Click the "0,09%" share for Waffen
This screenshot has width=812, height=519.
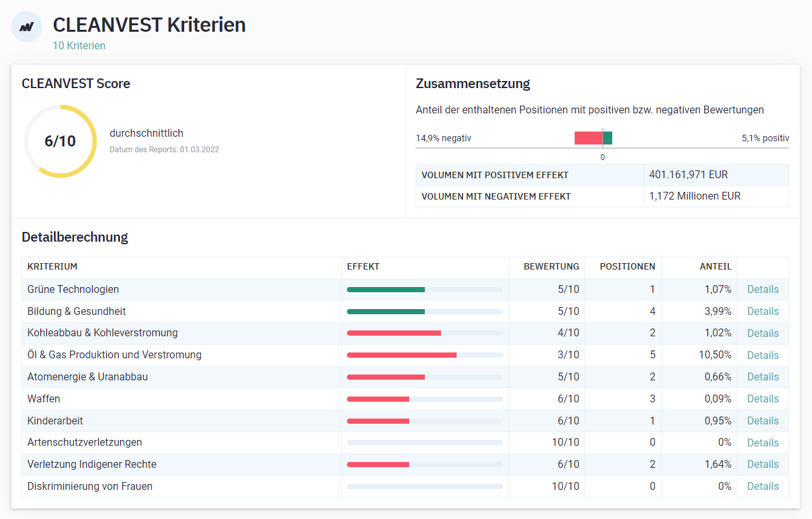click(718, 398)
